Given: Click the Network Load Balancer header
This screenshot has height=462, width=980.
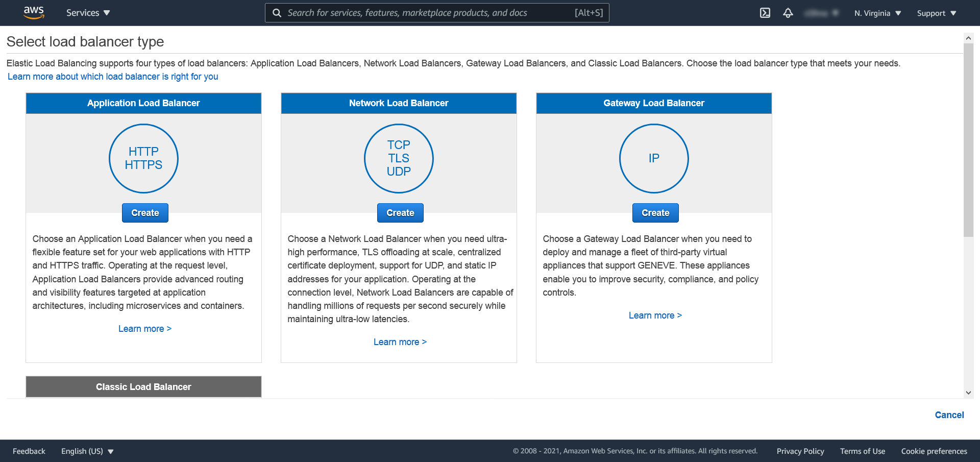Looking at the screenshot, I should point(399,103).
